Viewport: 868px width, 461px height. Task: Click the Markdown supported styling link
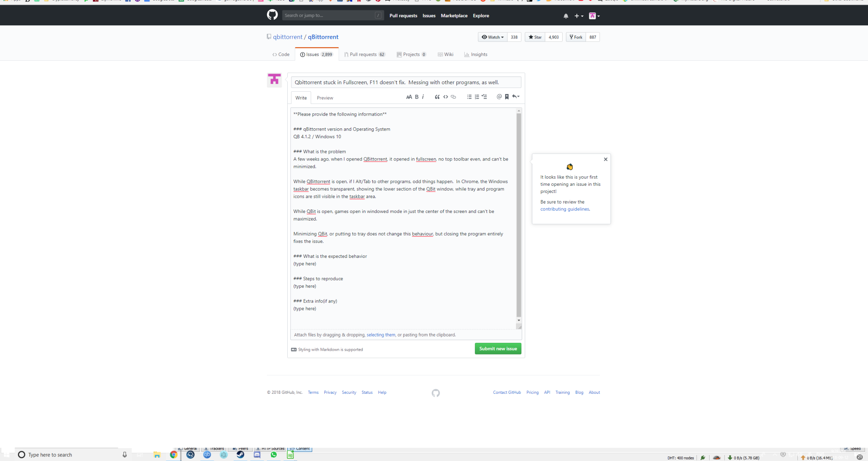click(x=327, y=350)
